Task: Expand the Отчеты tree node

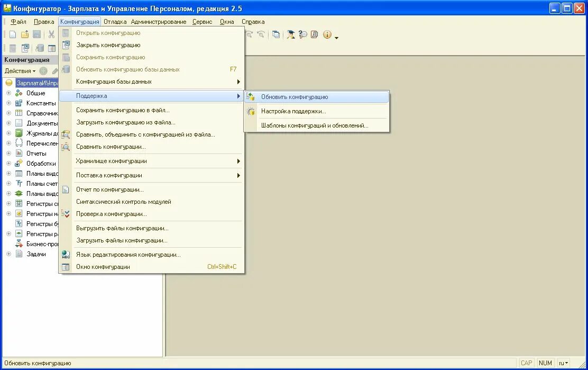Action: [x=8, y=153]
